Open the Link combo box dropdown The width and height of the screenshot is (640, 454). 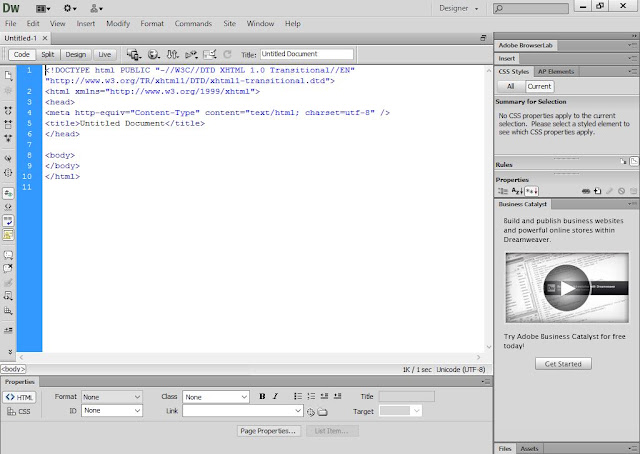(x=298, y=411)
